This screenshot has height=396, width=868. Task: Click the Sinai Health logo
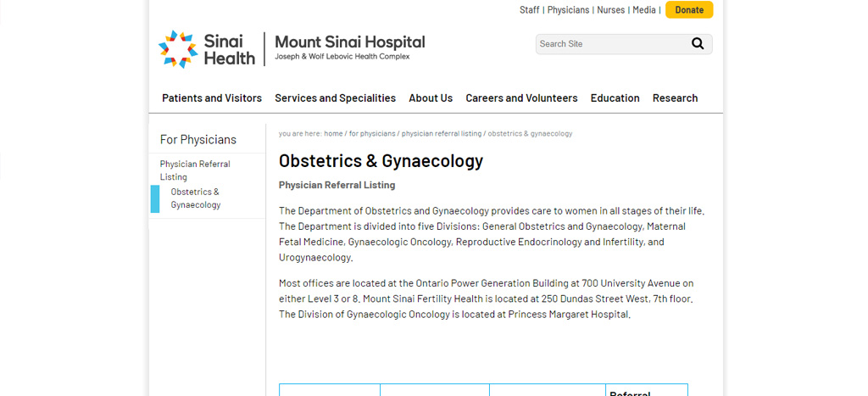pos(207,49)
